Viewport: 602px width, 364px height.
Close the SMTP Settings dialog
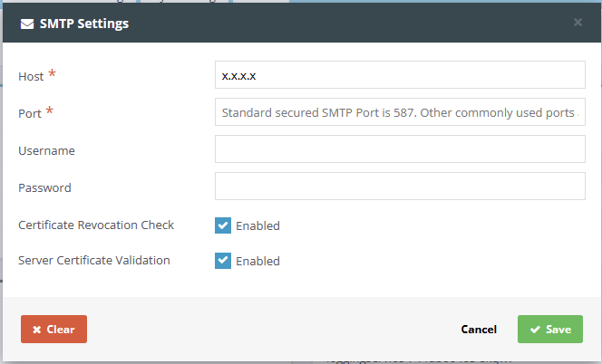coord(578,23)
